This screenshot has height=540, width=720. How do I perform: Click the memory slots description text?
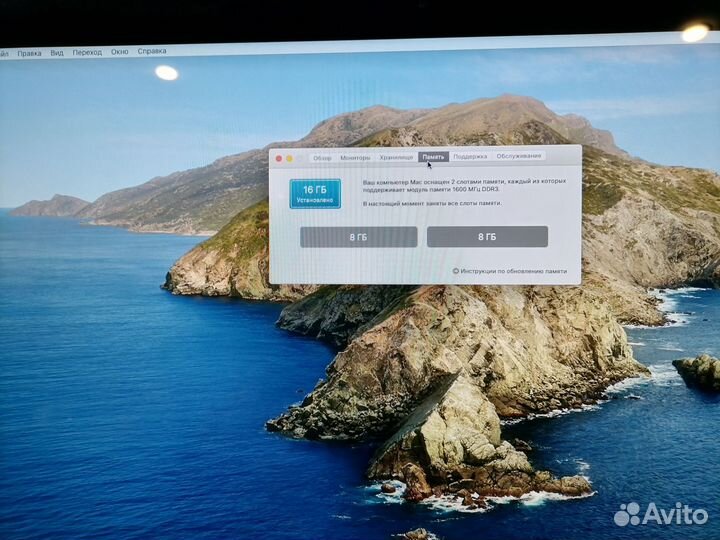pyautogui.click(x=464, y=185)
